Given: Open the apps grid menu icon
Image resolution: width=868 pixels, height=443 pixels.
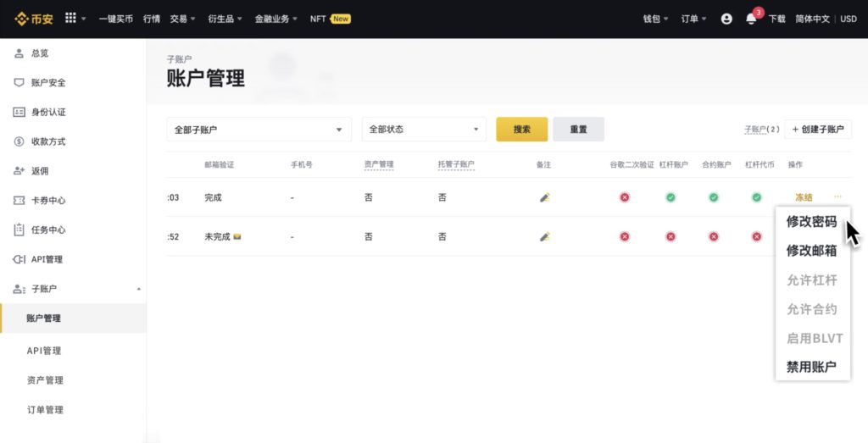Looking at the screenshot, I should (x=70, y=18).
